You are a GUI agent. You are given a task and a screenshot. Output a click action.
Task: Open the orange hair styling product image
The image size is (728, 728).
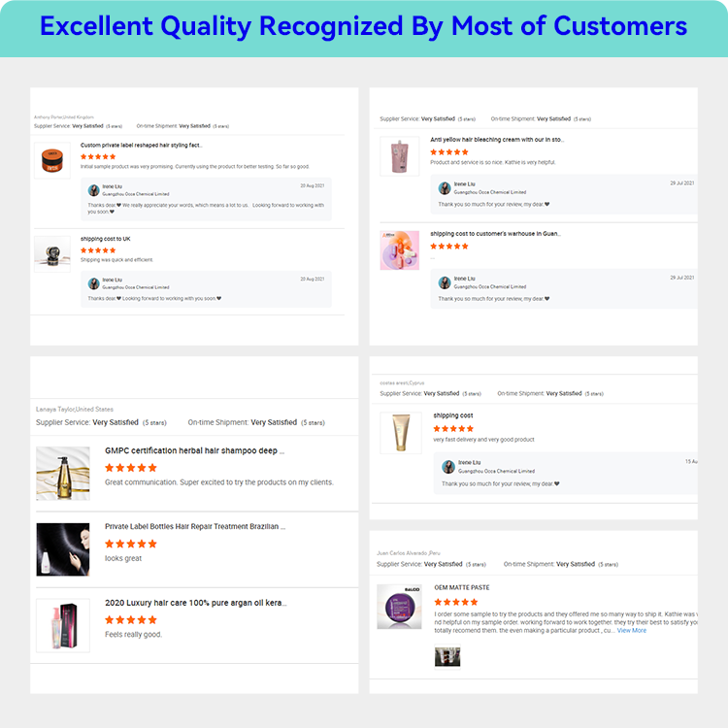click(x=52, y=160)
